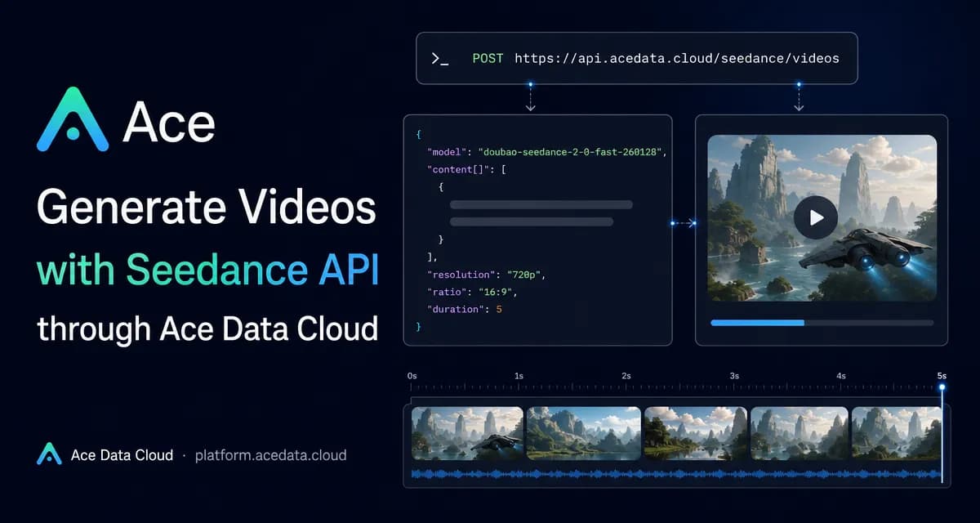Click the POST method label
980x523 pixels.
click(x=488, y=59)
